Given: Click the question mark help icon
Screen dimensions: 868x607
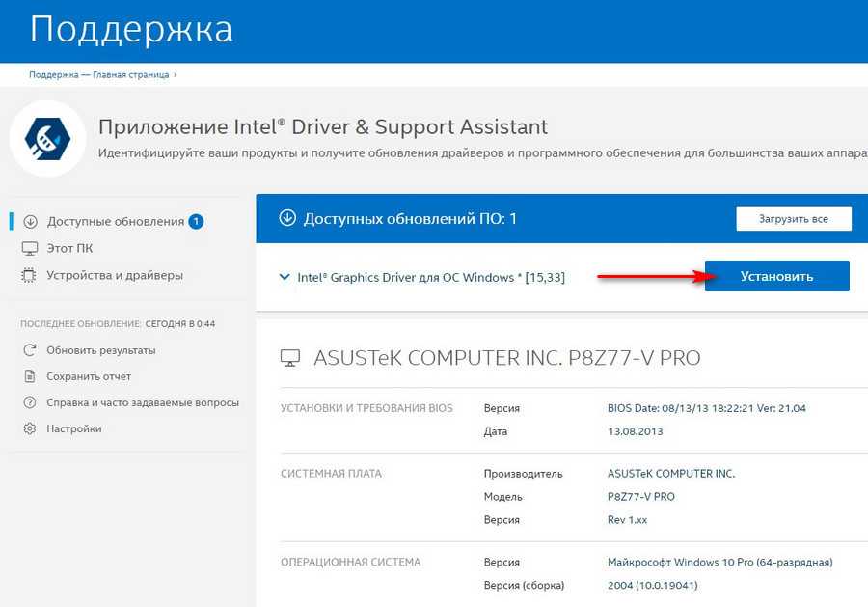Looking at the screenshot, I should (x=29, y=402).
